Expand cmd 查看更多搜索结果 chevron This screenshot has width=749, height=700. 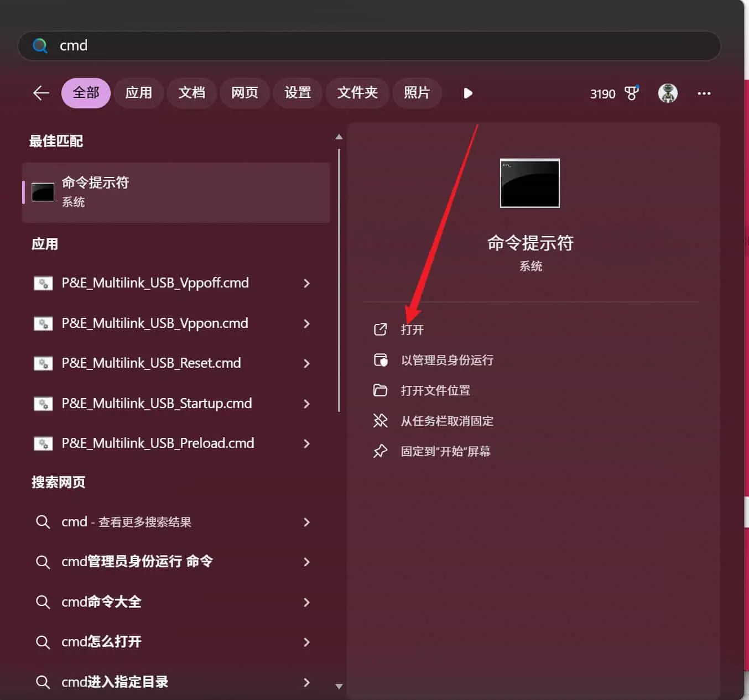pos(306,522)
